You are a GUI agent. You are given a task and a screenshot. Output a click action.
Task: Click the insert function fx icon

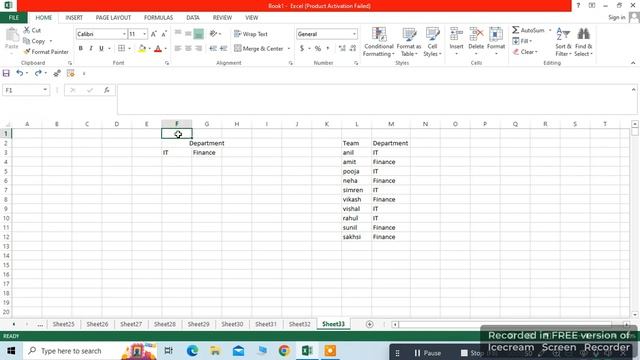coord(107,90)
